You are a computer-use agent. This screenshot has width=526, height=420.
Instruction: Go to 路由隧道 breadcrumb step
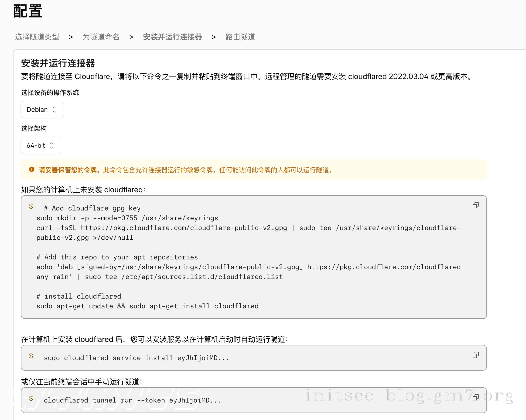[240, 37]
